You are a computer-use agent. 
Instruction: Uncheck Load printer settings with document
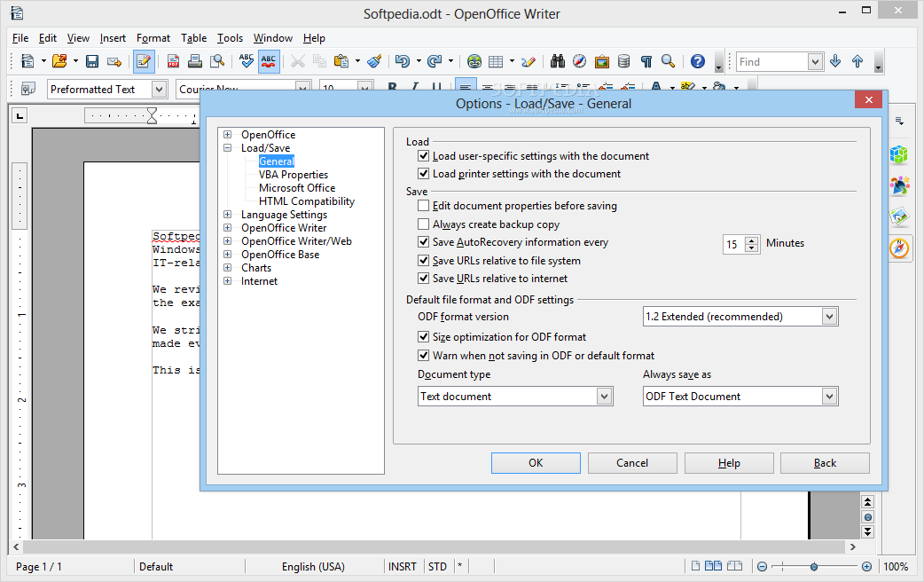click(x=423, y=173)
